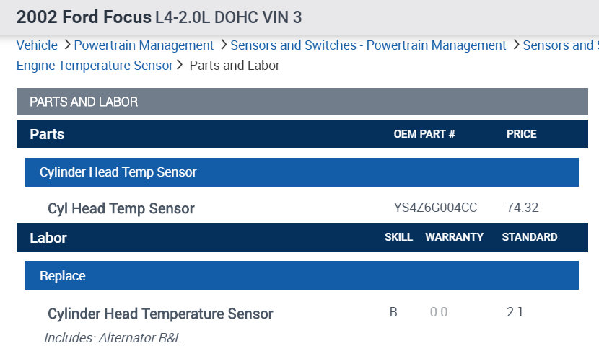
Task: Click the truncated breadcrumb link at right edge
Action: coord(560,45)
